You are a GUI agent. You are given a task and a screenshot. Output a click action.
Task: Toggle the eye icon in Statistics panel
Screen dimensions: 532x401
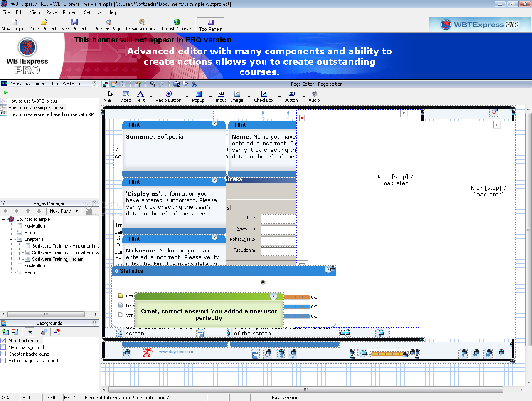[x=263, y=282]
